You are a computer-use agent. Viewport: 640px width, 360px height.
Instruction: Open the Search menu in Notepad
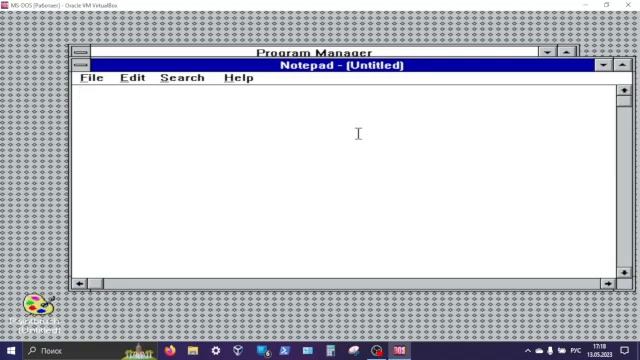pos(182,78)
